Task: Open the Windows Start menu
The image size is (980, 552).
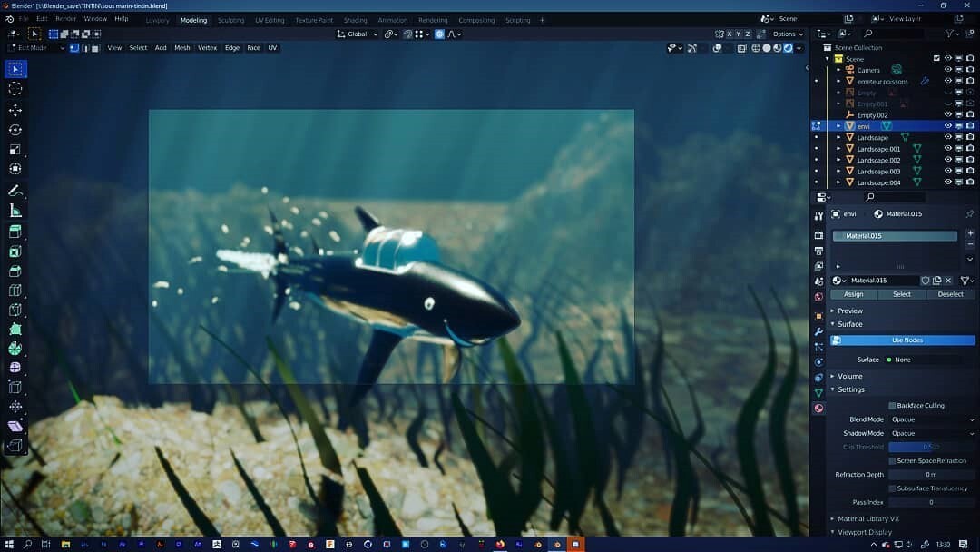Action: 9,545
